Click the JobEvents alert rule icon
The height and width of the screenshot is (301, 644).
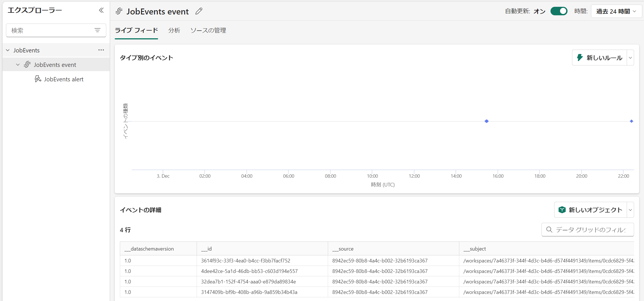click(x=38, y=79)
